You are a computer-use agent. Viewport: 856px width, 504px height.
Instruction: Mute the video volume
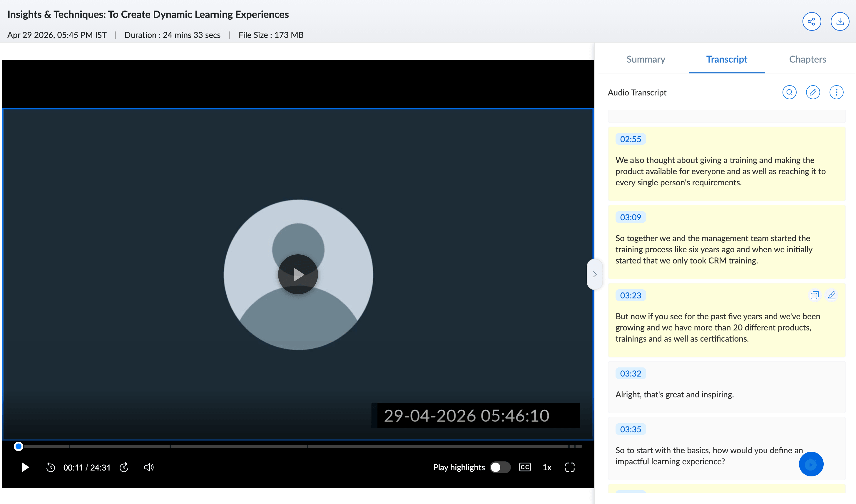pyautogui.click(x=148, y=467)
